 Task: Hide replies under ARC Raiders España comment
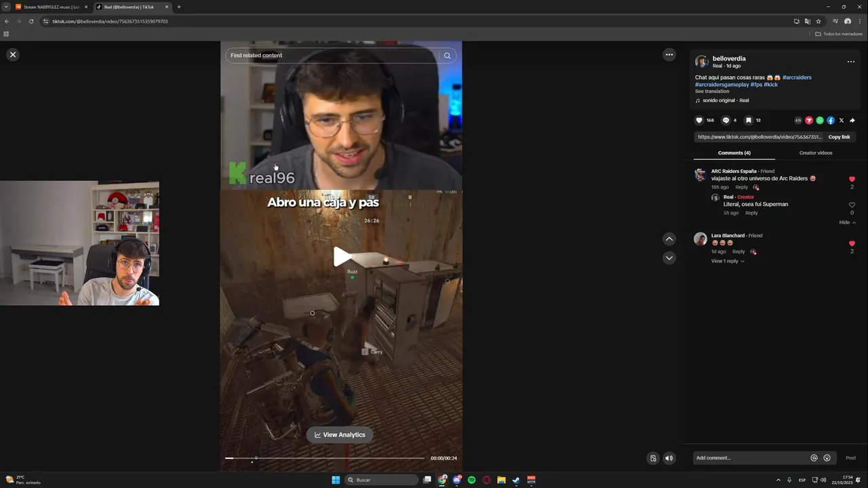(x=847, y=222)
